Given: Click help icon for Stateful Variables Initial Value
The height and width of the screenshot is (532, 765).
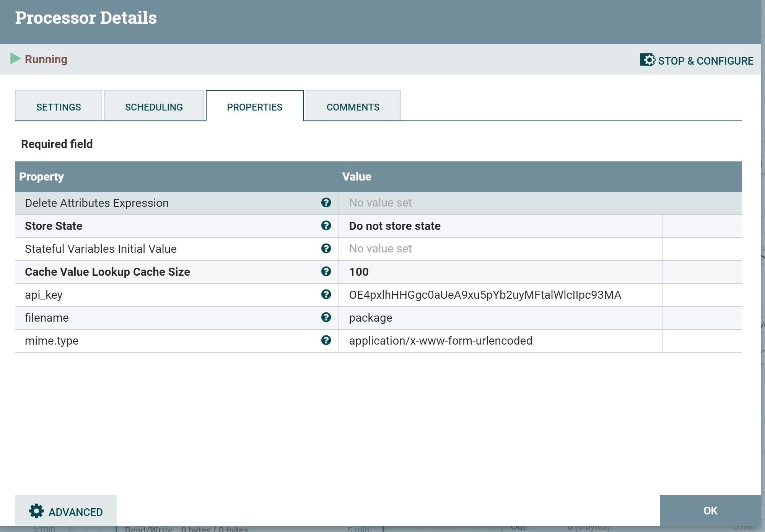Looking at the screenshot, I should [326, 249].
